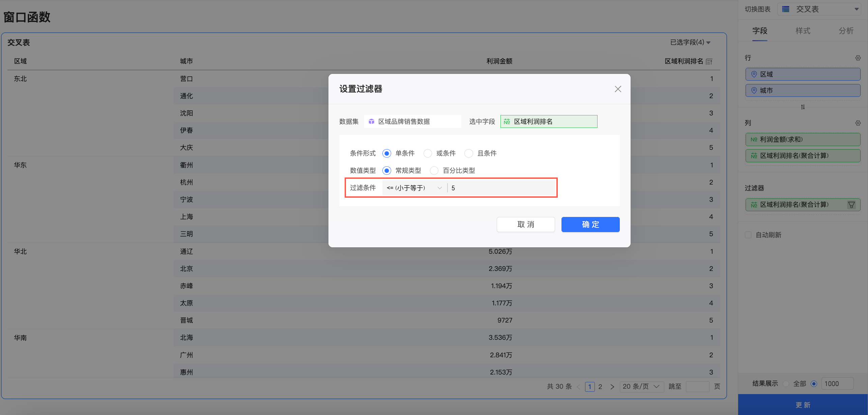The width and height of the screenshot is (868, 415).
Task: Click the number icon on 利润金额(求和) field
Action: [x=754, y=140]
